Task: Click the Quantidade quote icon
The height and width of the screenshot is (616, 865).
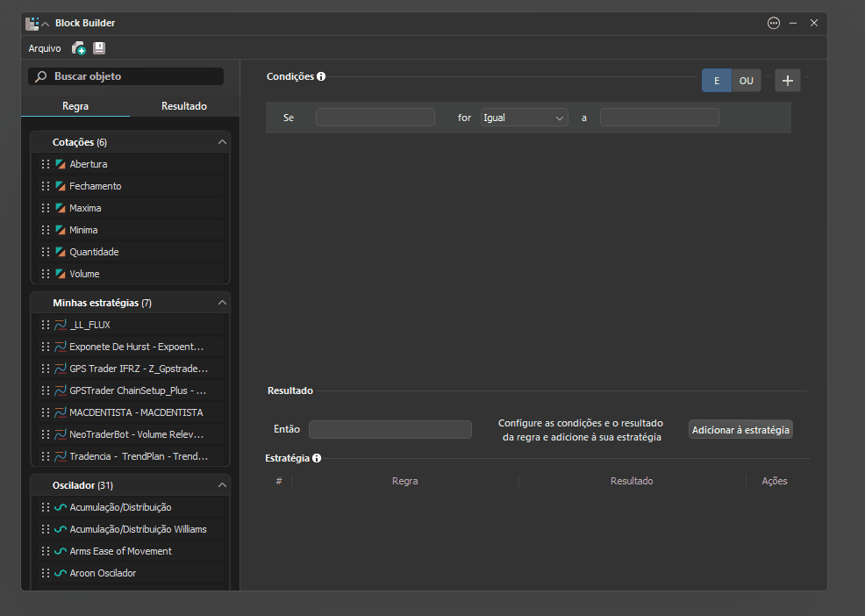Action: 61,252
